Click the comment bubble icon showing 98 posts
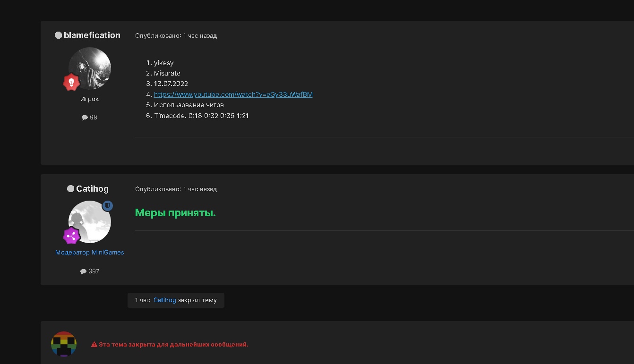 (x=85, y=118)
